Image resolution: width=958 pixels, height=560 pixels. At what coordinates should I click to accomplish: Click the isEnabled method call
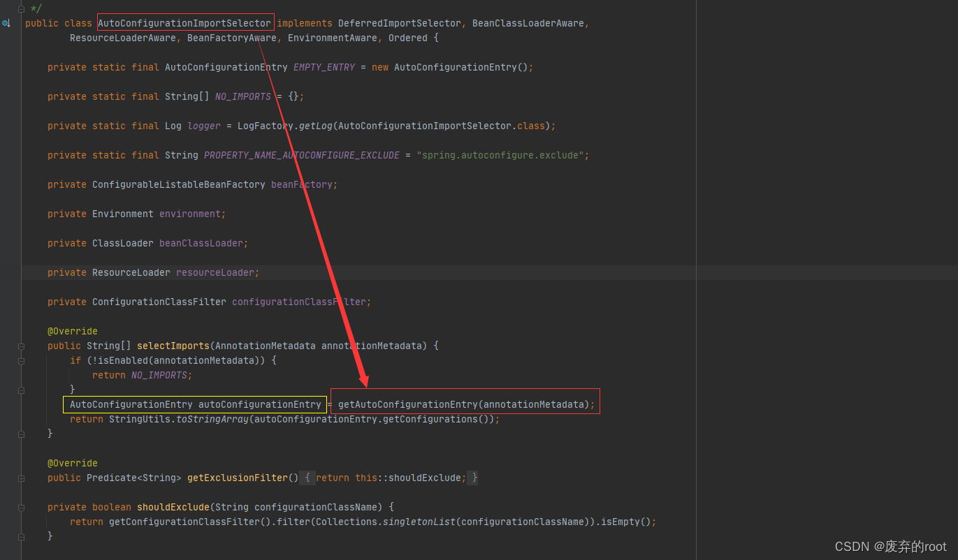(123, 360)
